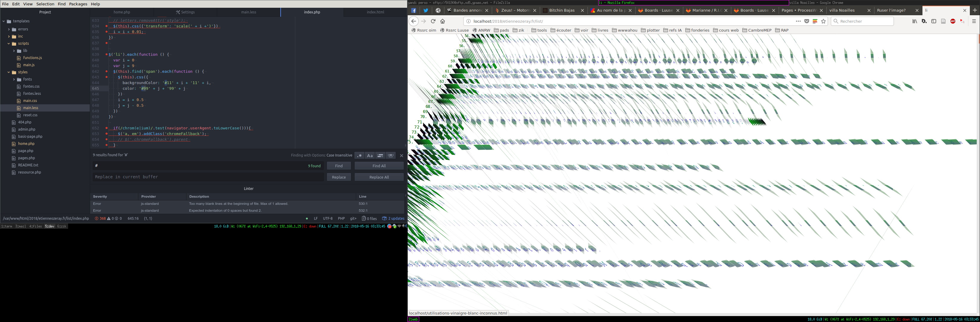
Task: Toggle whole word search option
Action: 391,156
